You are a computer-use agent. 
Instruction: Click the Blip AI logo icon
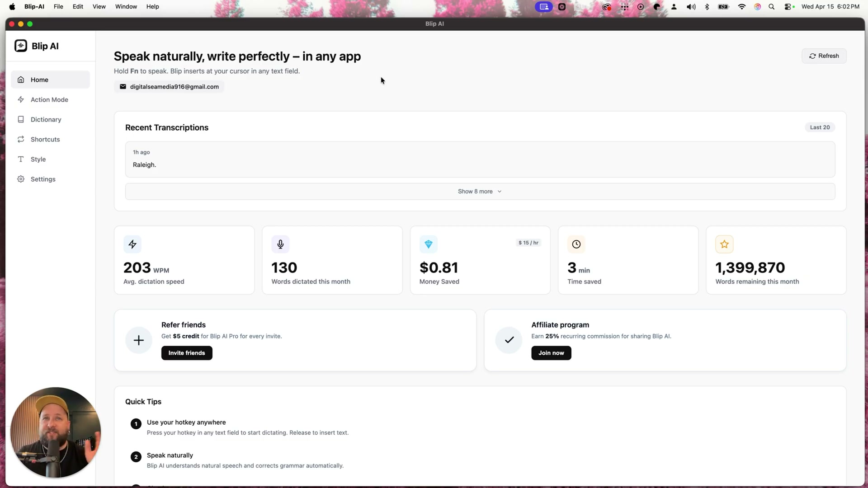(x=21, y=46)
